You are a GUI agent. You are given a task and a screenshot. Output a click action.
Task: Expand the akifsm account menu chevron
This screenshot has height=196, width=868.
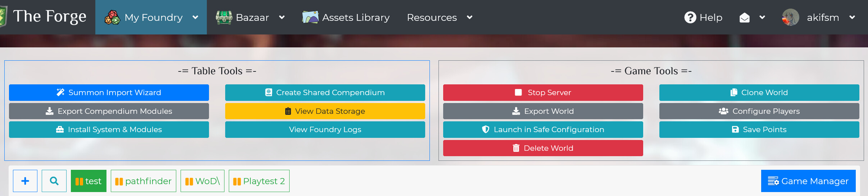(852, 17)
